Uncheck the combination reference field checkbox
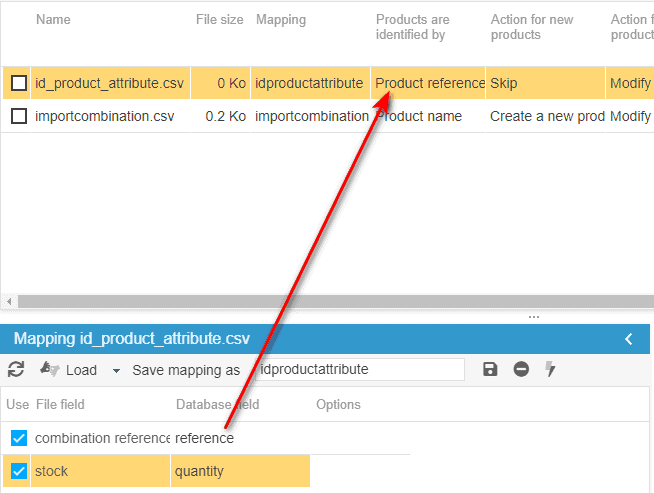Screen dimensions: 654x493 click(18, 438)
